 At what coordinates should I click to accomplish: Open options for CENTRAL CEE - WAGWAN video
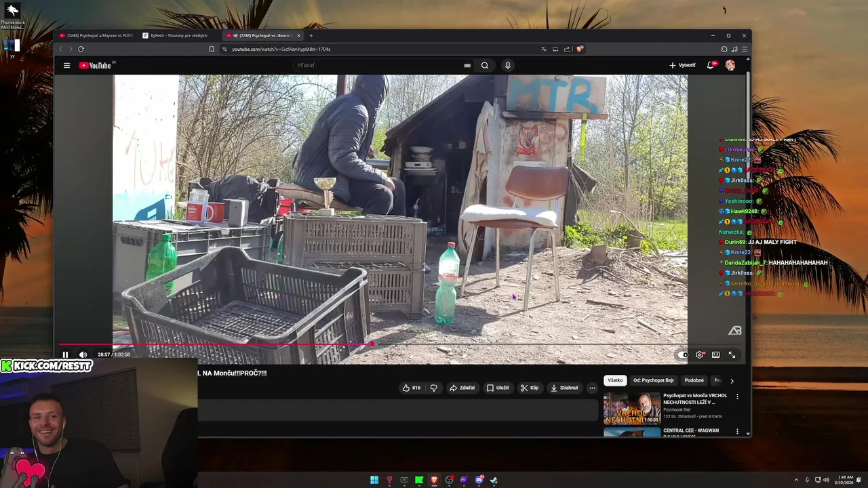point(737,431)
